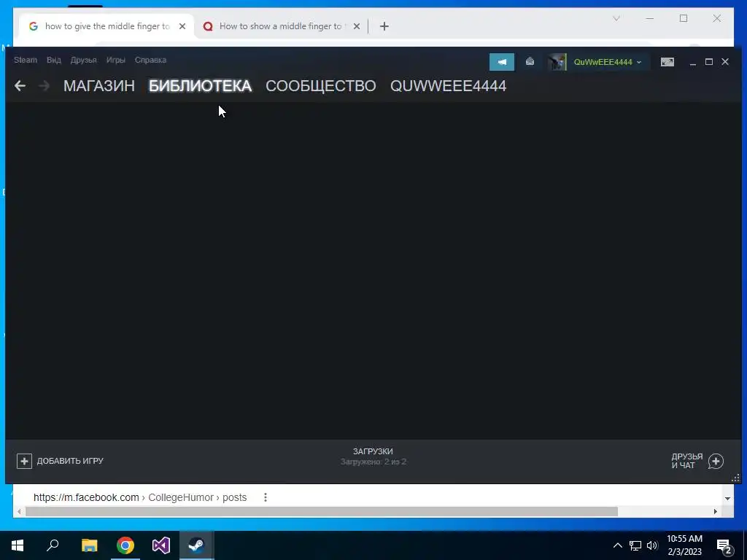The height and width of the screenshot is (560, 747).
Task: Open the taskbar clock and calendar
Action: pyautogui.click(x=684, y=545)
